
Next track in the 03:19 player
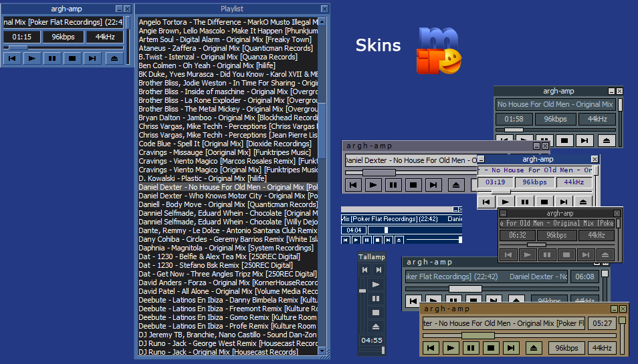click(564, 202)
